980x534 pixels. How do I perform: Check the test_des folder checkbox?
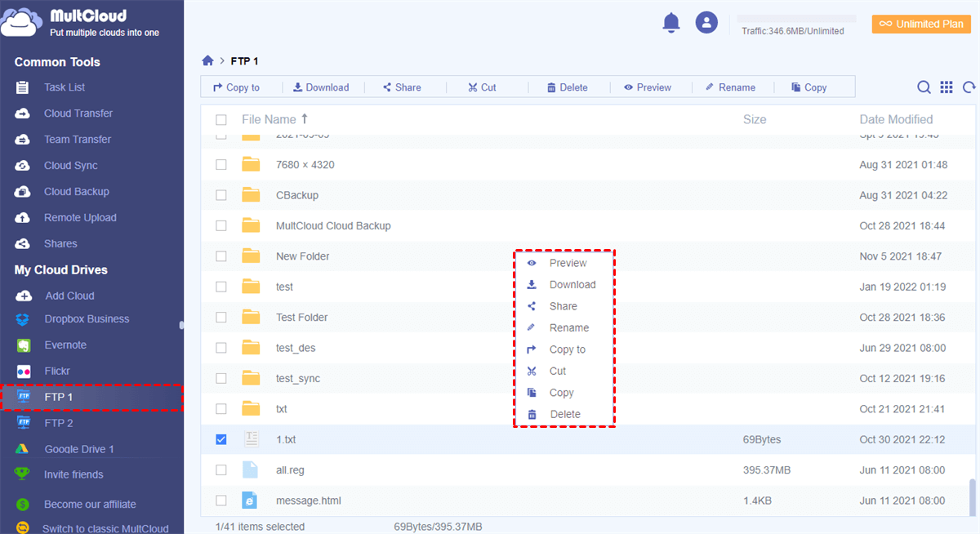click(221, 348)
